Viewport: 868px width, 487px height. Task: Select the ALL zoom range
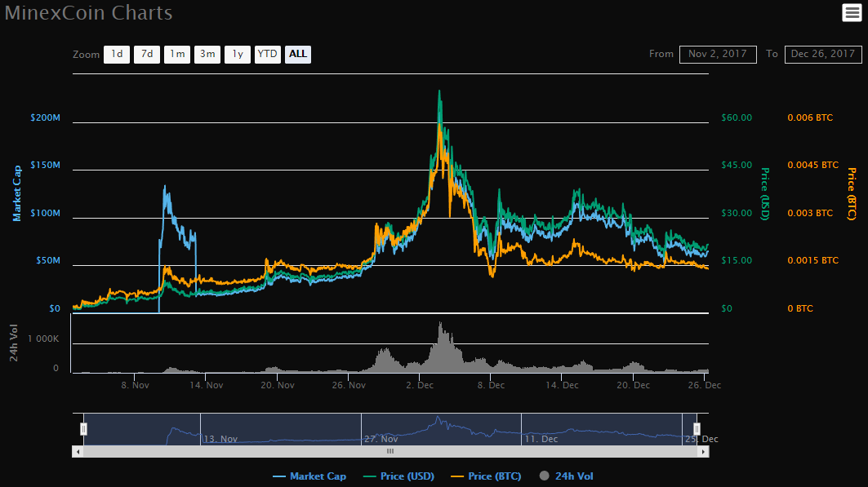[x=298, y=54]
